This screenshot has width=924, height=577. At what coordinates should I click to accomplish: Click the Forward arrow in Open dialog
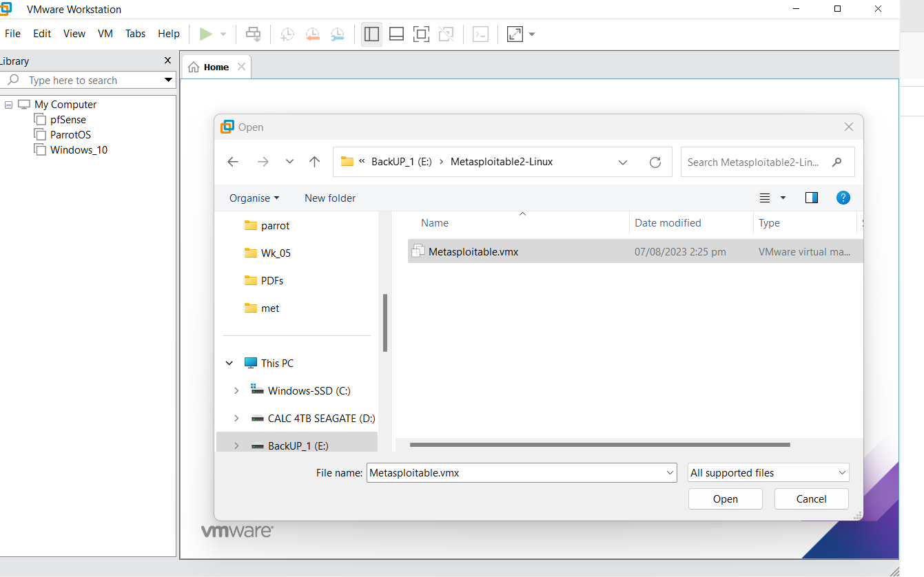click(x=263, y=162)
